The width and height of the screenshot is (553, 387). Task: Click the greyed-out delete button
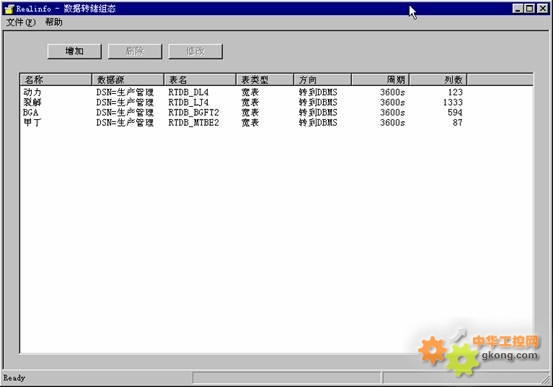click(x=135, y=51)
